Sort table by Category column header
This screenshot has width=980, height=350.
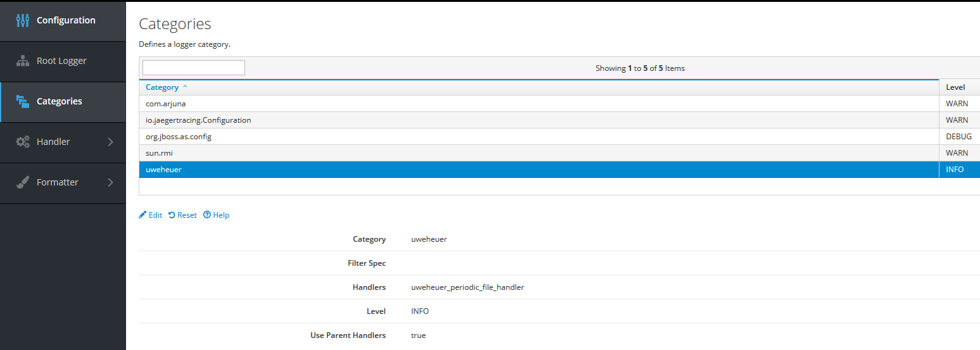tap(162, 87)
